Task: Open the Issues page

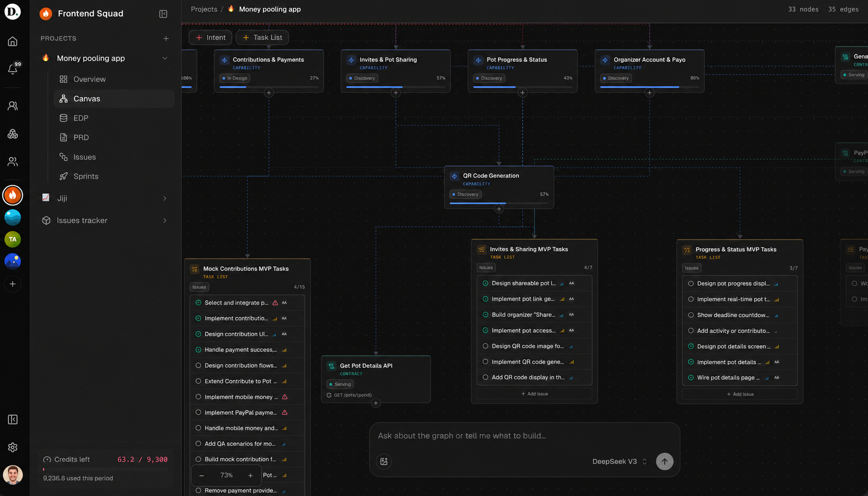Action: 114,157
